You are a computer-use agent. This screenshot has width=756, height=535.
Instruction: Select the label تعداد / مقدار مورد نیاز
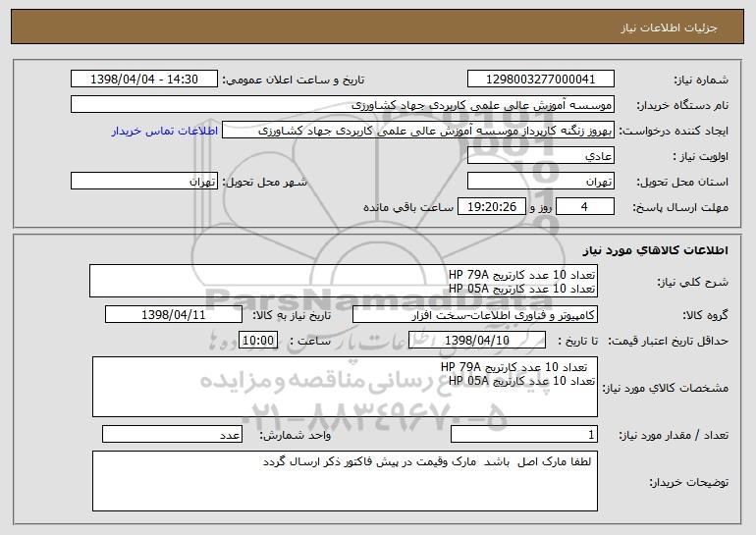click(674, 436)
